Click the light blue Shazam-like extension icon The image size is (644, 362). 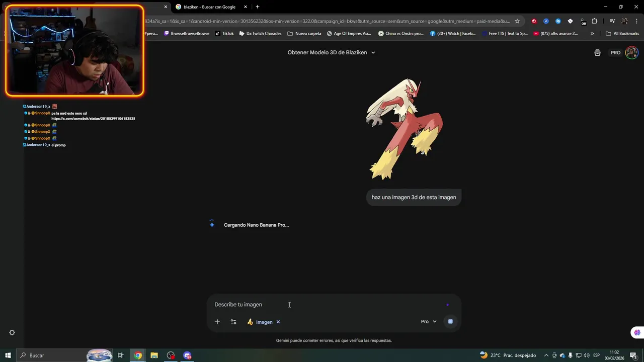(x=558, y=21)
